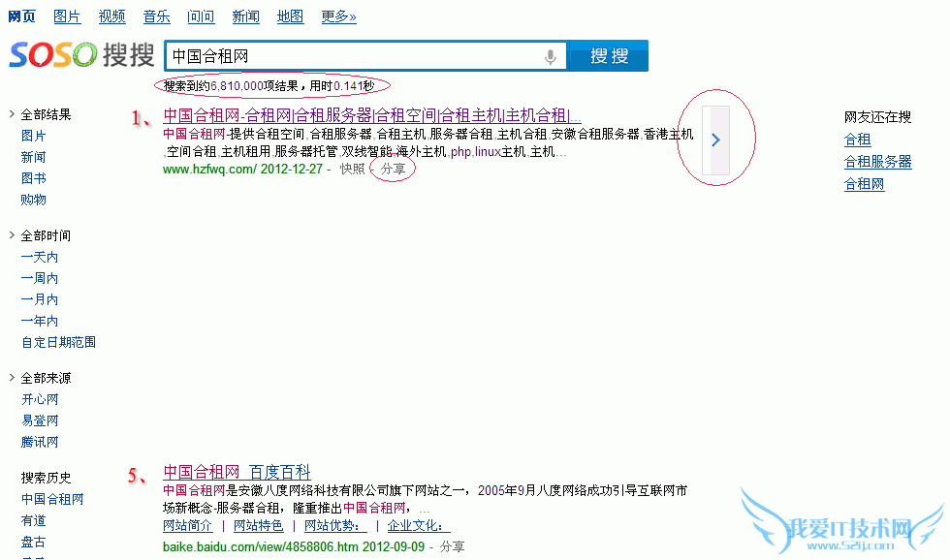Click related search 合租服务器
The image size is (950, 560).
pos(878,162)
